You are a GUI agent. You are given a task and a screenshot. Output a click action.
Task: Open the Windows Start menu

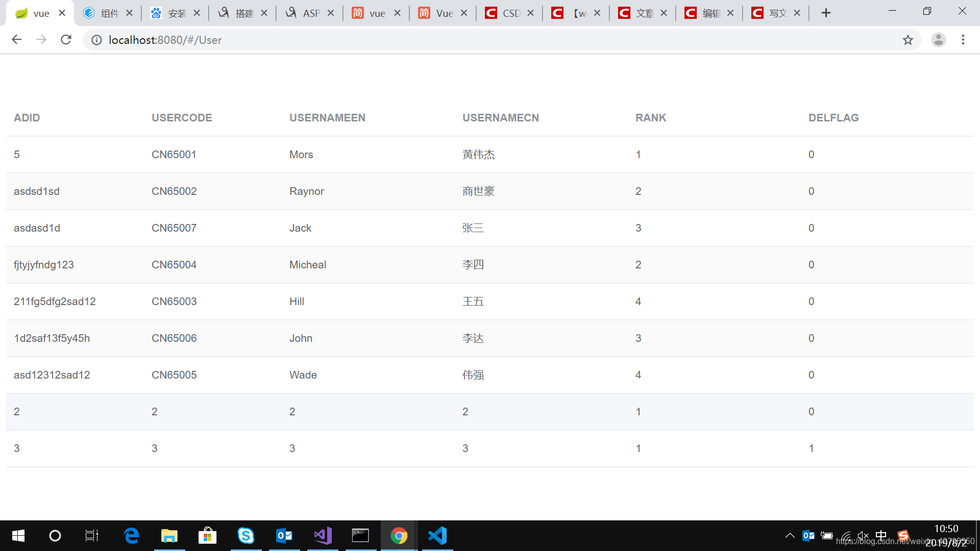(17, 536)
